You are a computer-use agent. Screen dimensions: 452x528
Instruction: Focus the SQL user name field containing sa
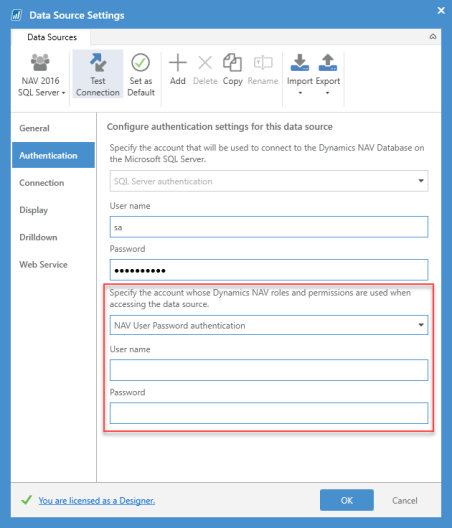point(269,227)
